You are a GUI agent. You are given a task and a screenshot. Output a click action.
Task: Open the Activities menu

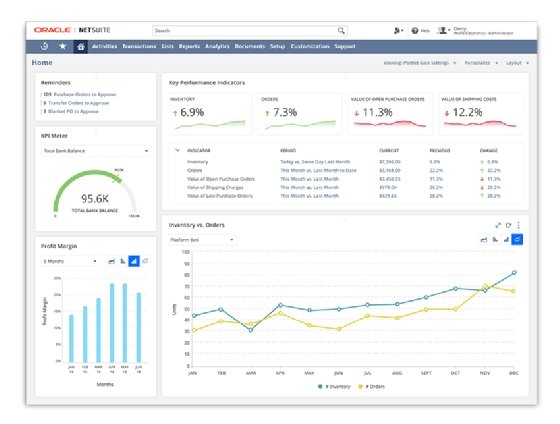point(104,46)
